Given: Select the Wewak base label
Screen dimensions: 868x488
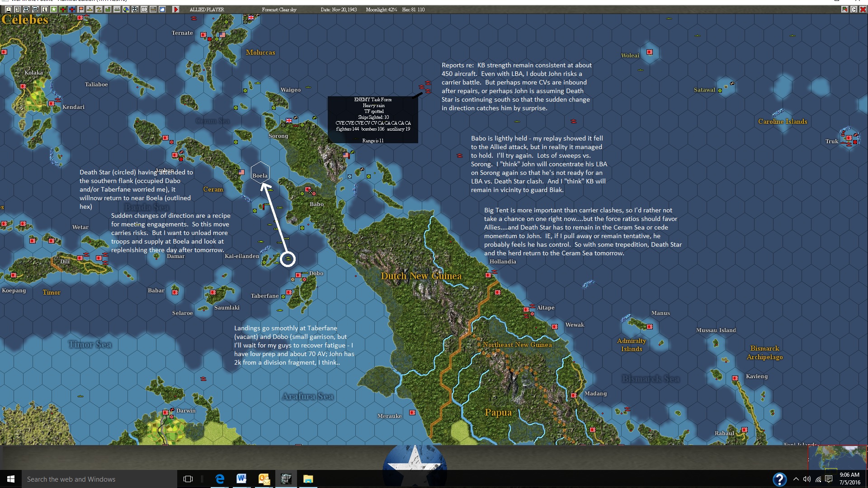Looking at the screenshot, I should pyautogui.click(x=575, y=325).
